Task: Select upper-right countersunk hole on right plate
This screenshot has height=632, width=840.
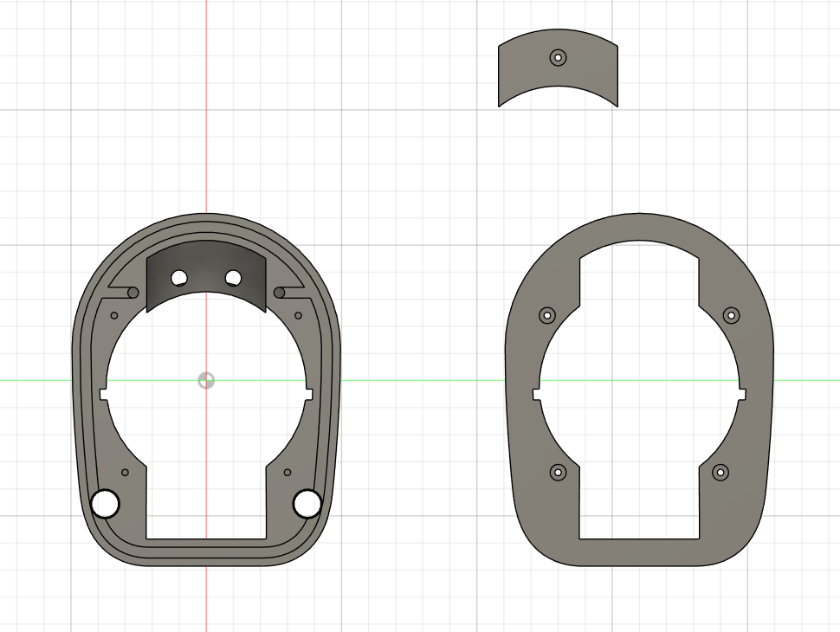Action: [732, 315]
